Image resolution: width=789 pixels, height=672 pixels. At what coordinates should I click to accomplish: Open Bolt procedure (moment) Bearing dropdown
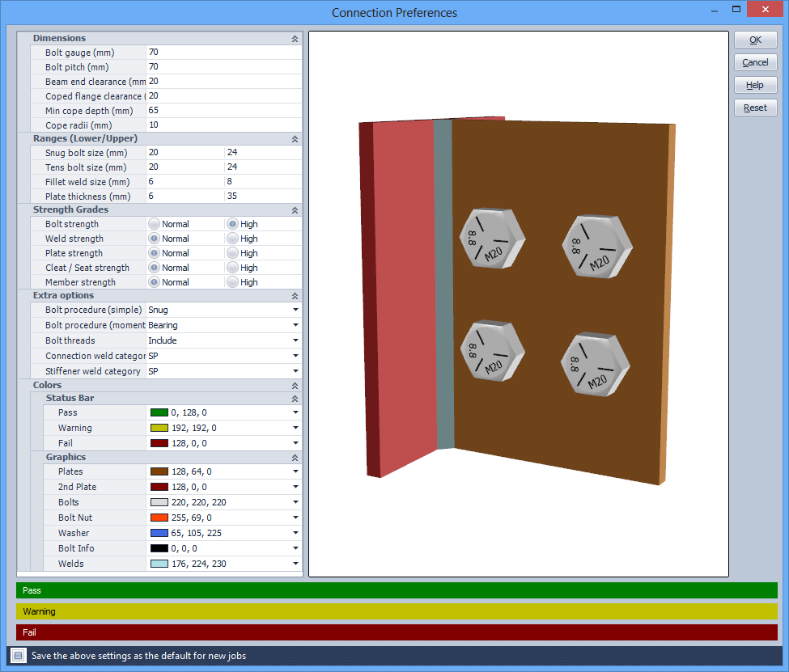pos(295,325)
